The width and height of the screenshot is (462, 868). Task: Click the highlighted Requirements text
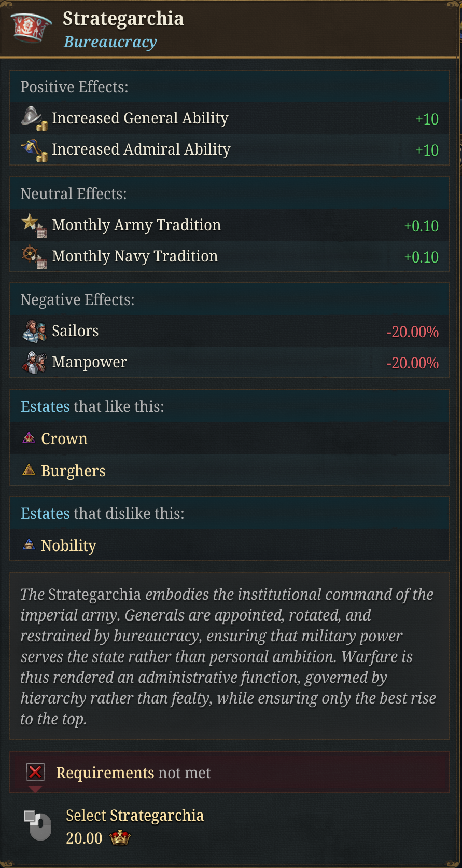(x=105, y=773)
